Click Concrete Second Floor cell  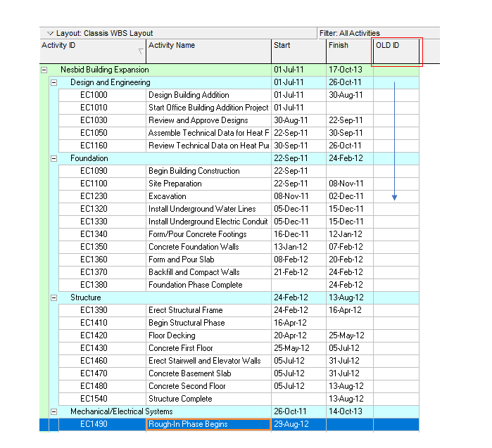click(208, 386)
